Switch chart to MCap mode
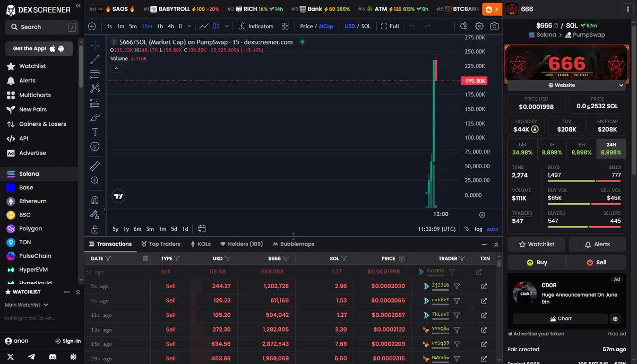 [326, 26]
